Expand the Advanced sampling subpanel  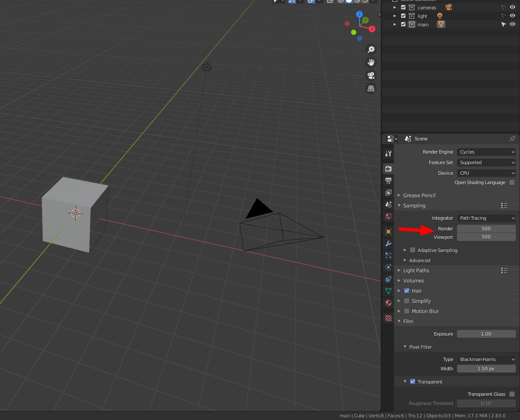point(405,260)
